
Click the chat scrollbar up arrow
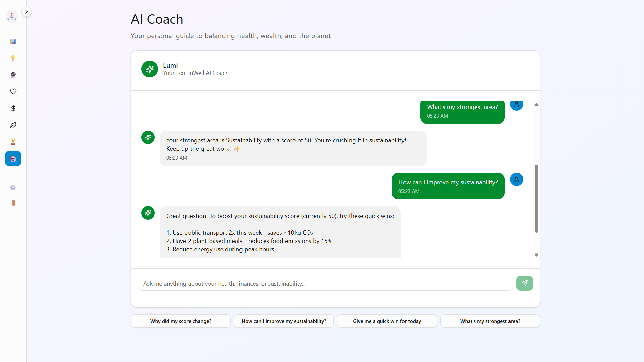(x=536, y=105)
